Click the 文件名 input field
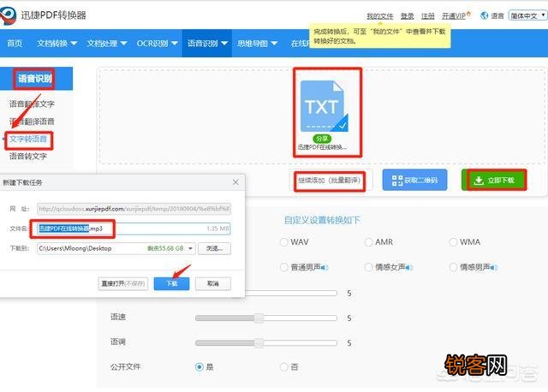This screenshot has height=392, width=548. [x=134, y=229]
